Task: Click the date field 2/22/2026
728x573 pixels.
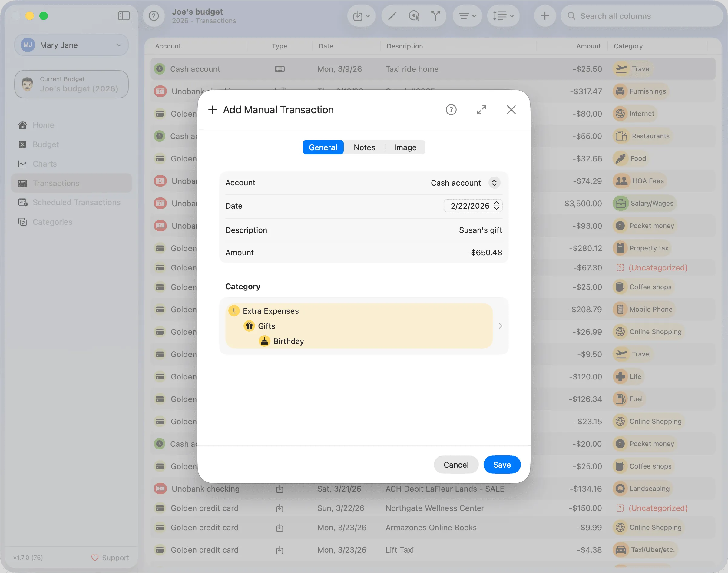Action: pos(470,206)
